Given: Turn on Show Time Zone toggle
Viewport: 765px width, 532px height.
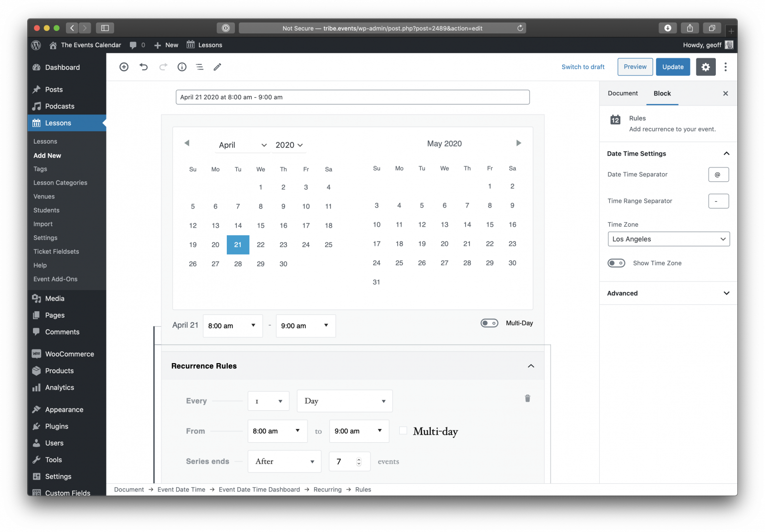Looking at the screenshot, I should (x=616, y=263).
